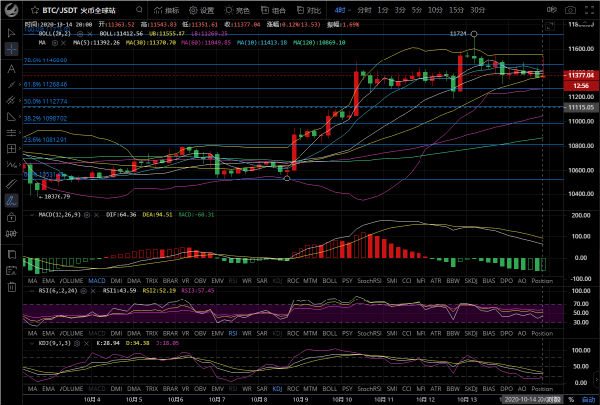Open MA indicator settings gear
Viewport: 600px width, 405px height.
[55, 43]
